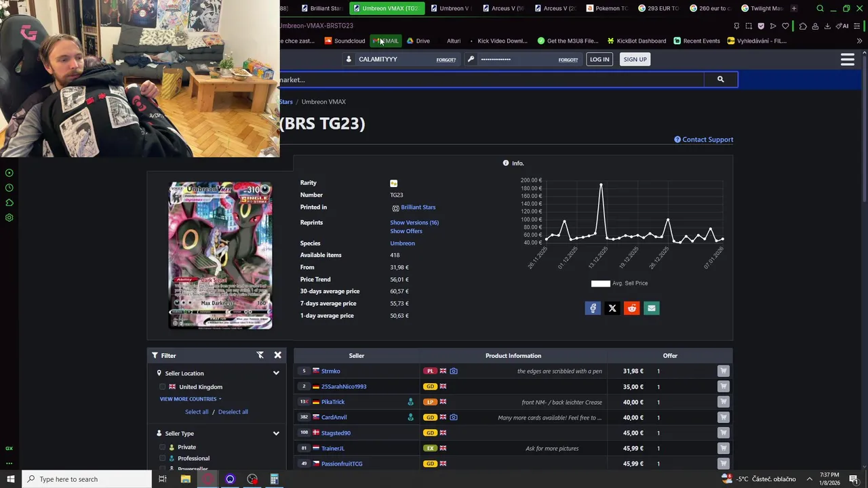Expand View More Countries dropdown
Screen dimensions: 868x488
click(x=191, y=399)
